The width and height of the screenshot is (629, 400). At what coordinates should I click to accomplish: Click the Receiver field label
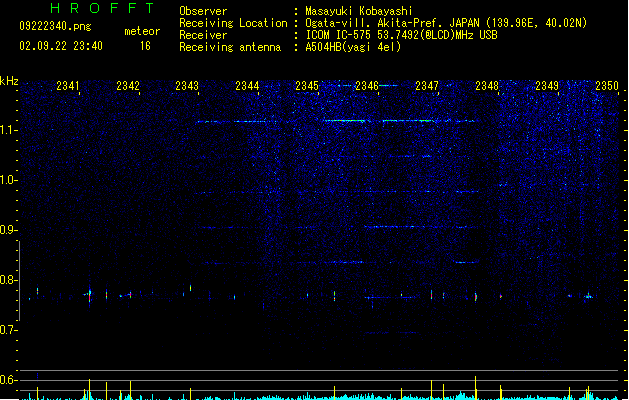[203, 35]
